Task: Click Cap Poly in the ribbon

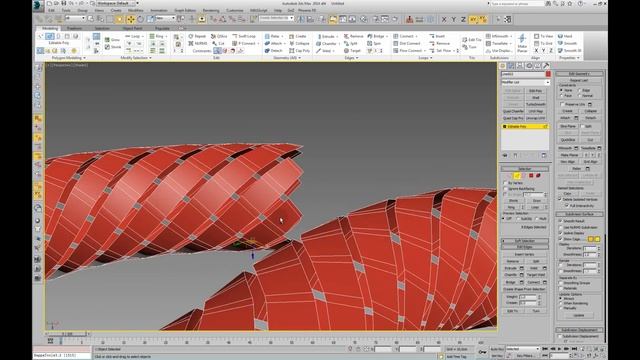Action: point(300,51)
